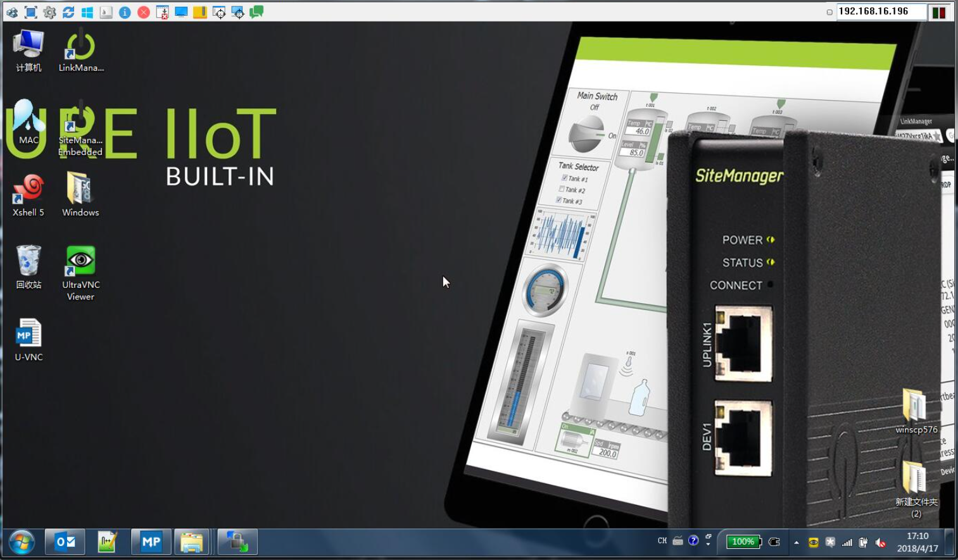Click the 100% battery indicator

[743, 542]
